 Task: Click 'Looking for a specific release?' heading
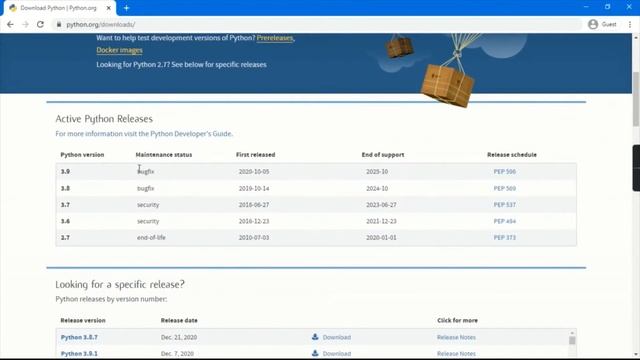click(x=120, y=284)
